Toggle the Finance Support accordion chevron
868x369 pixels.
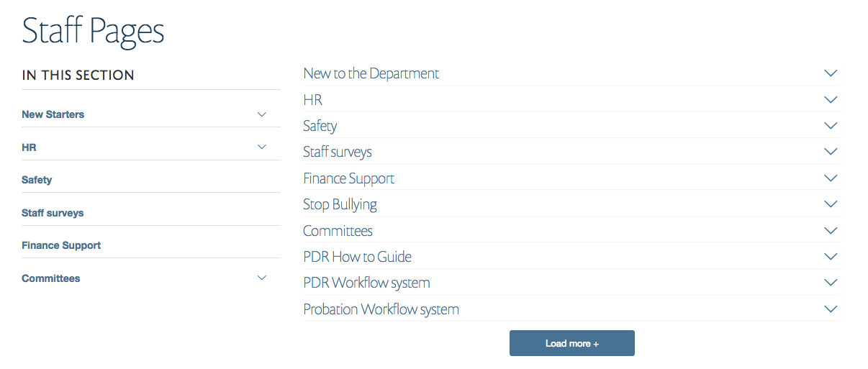831,178
